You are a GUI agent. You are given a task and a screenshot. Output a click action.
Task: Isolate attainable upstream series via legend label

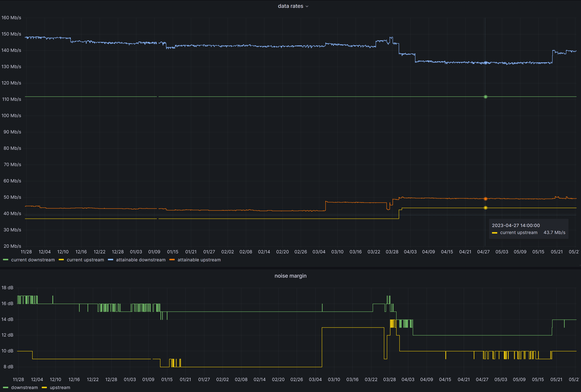[199, 260]
